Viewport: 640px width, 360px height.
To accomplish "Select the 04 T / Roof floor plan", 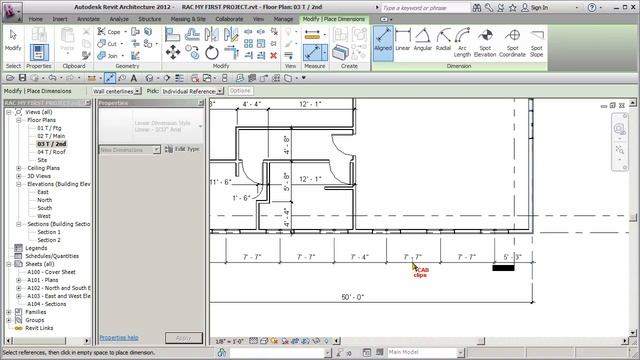I will coord(51,152).
